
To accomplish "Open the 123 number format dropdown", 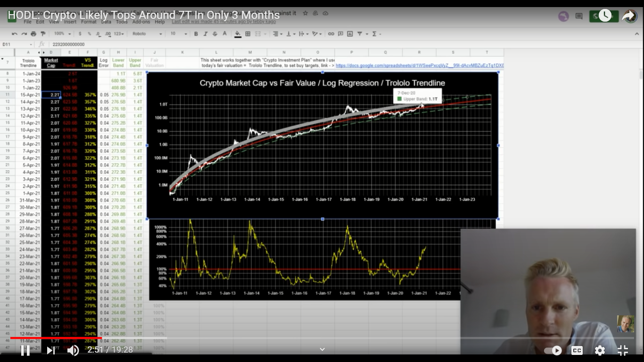I will click(x=119, y=34).
